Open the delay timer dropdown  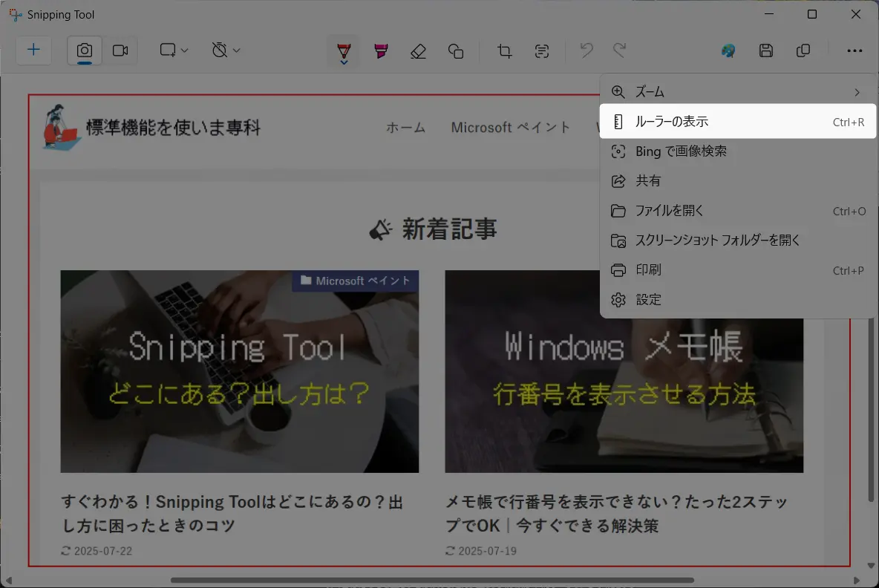[226, 50]
